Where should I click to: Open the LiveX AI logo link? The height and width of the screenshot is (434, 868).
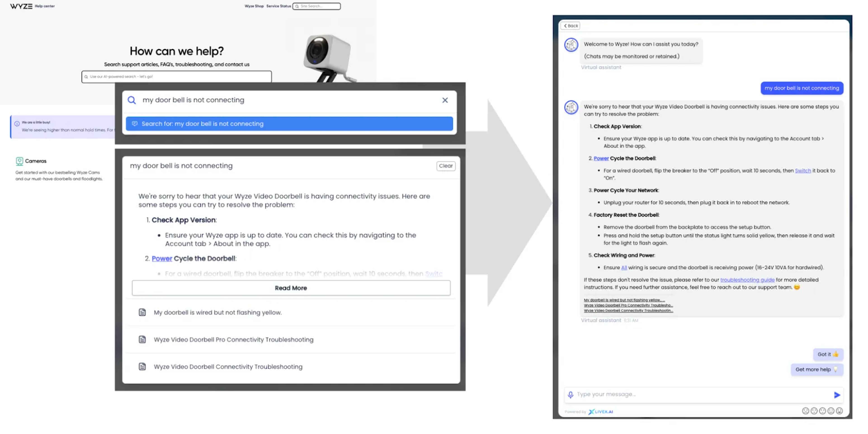coord(600,412)
